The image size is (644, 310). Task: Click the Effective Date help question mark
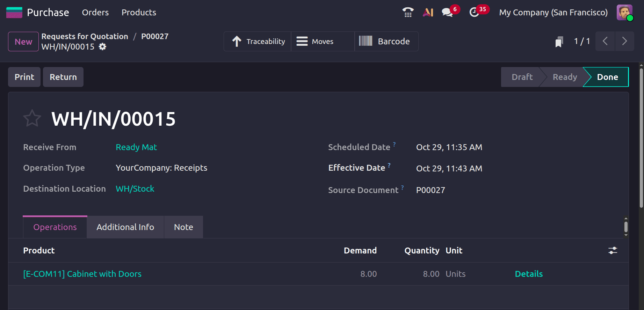pyautogui.click(x=389, y=165)
